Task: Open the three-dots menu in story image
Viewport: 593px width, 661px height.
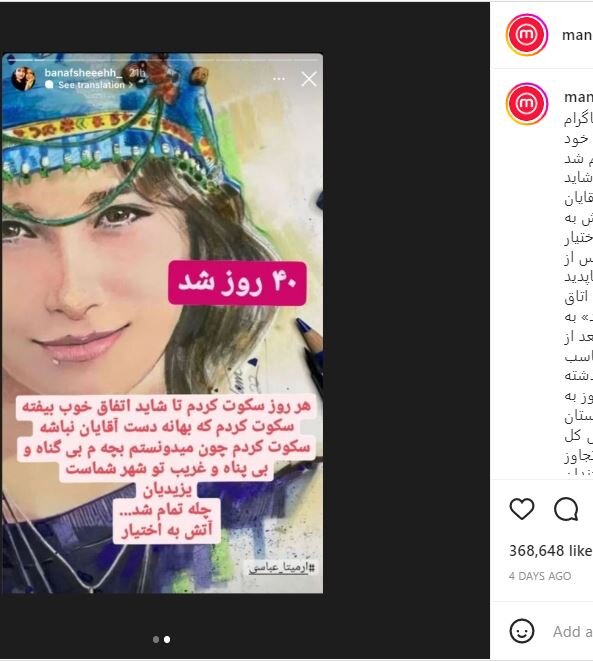Action: (279, 79)
